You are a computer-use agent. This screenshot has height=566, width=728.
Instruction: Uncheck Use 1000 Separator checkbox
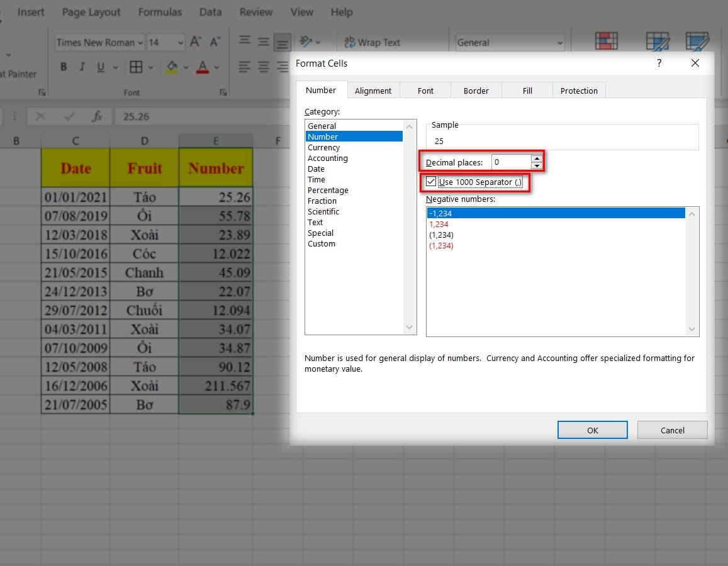tap(431, 181)
